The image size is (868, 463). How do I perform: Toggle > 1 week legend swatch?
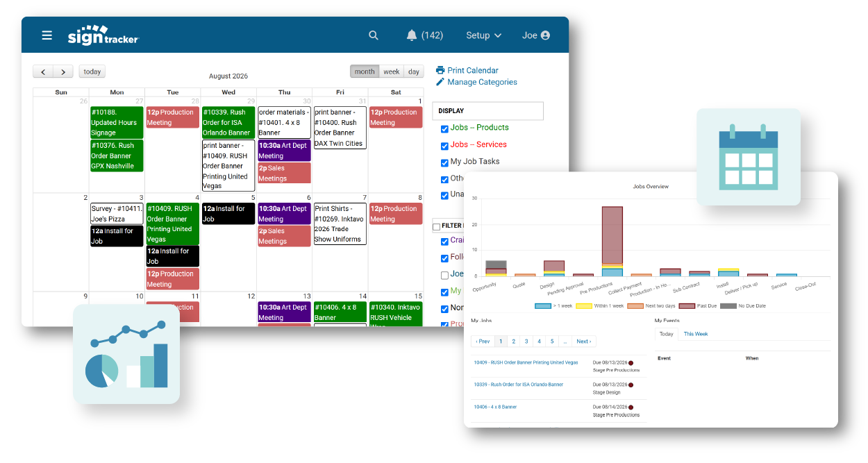coord(543,305)
